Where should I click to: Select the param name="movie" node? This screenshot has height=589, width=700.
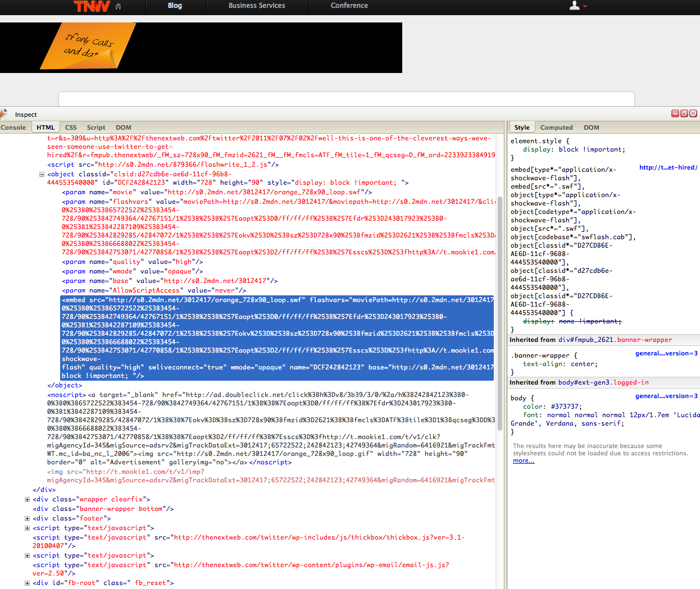(x=217, y=192)
